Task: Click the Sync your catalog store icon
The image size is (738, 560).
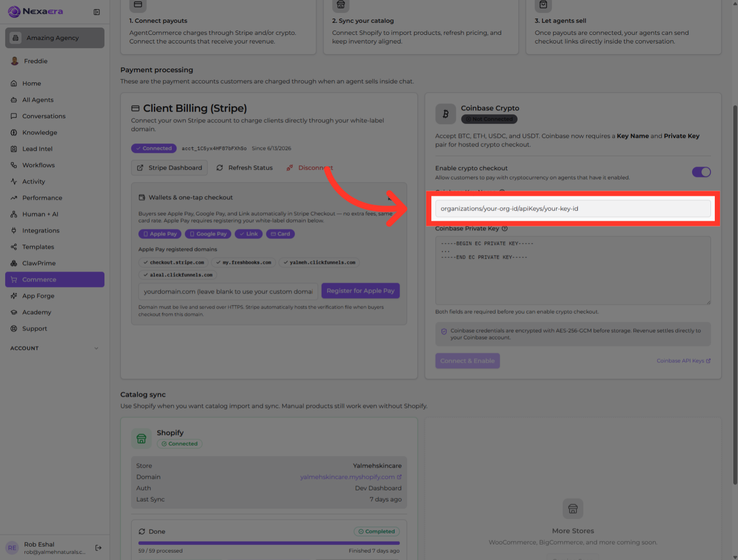Action: click(341, 5)
